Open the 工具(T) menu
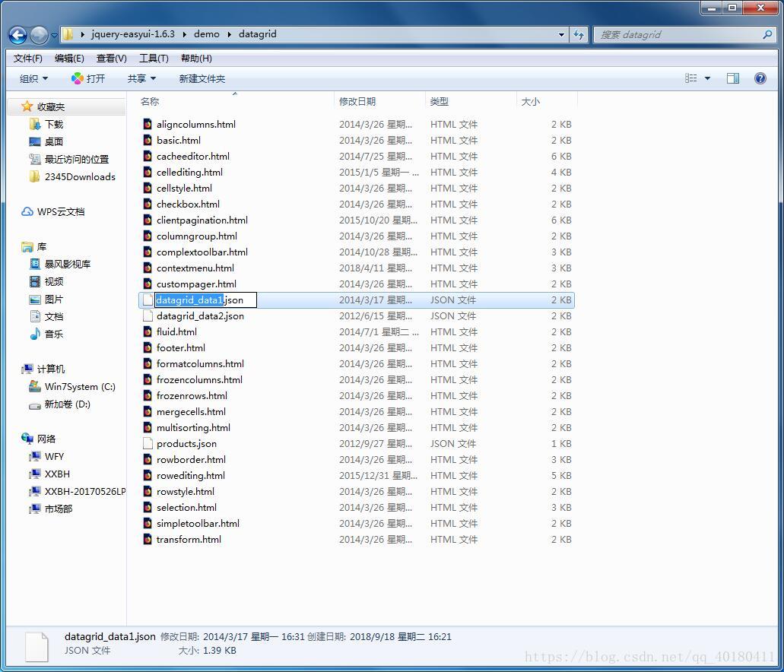 [154, 59]
